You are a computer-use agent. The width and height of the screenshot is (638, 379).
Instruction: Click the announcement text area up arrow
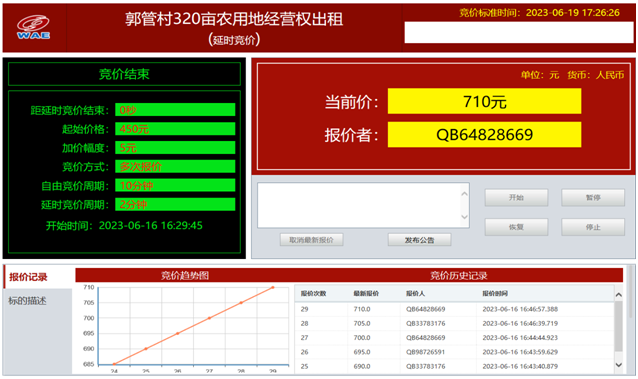click(464, 194)
